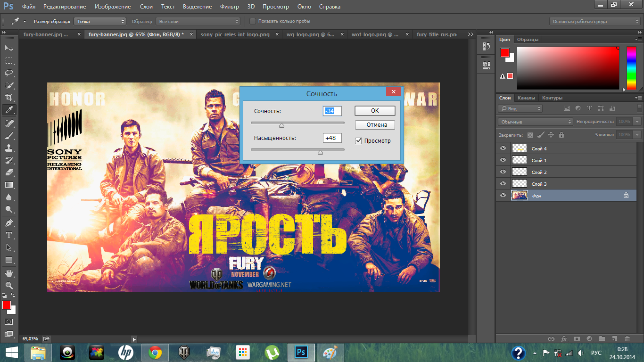Open Размер образца dropdown

point(100,21)
